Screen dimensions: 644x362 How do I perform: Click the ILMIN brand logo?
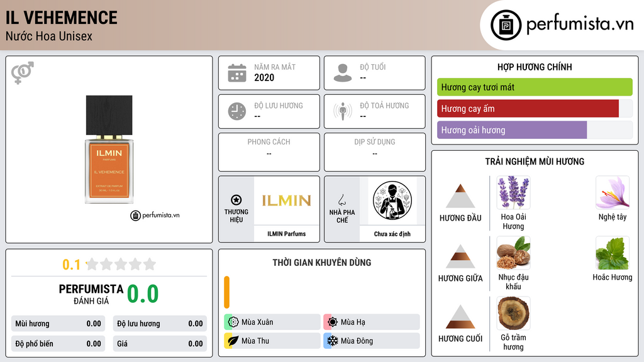pyautogui.click(x=287, y=200)
